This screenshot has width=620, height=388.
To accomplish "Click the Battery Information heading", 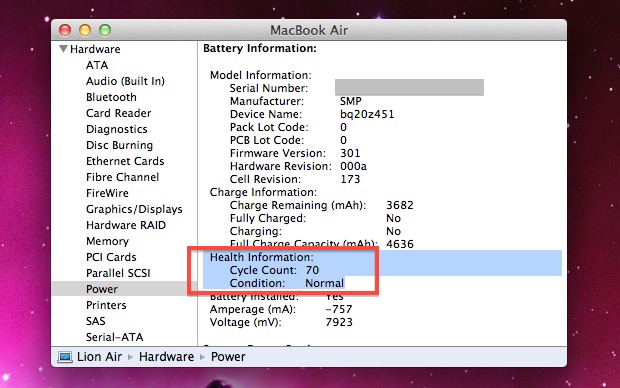I will click(x=260, y=48).
